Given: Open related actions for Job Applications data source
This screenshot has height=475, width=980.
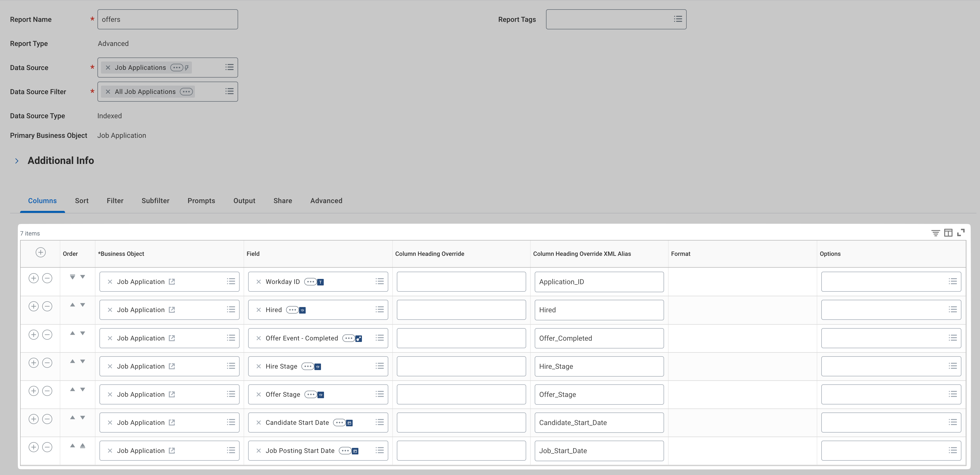Looking at the screenshot, I should coord(177,68).
